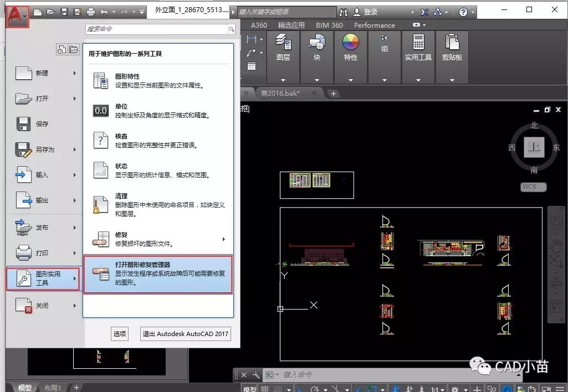Activate the Pan tool in navigation bar
568x392 pixels.
click(x=557, y=244)
